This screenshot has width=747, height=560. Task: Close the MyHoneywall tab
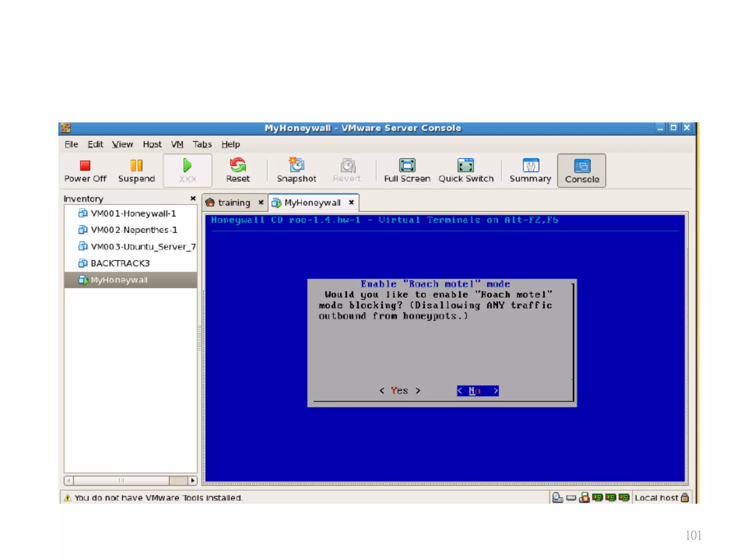[351, 202]
